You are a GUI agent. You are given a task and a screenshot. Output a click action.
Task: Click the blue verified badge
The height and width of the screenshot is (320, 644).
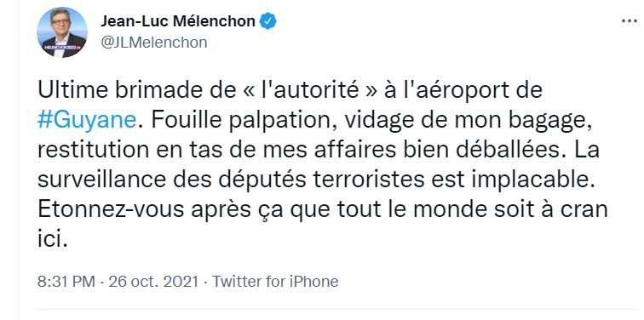coord(268,21)
